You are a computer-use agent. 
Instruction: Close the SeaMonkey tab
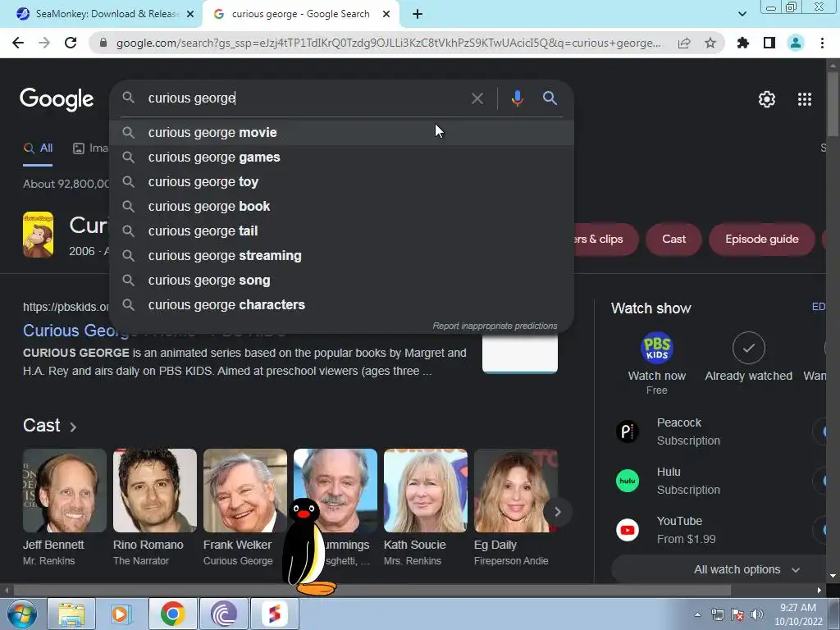tap(189, 15)
